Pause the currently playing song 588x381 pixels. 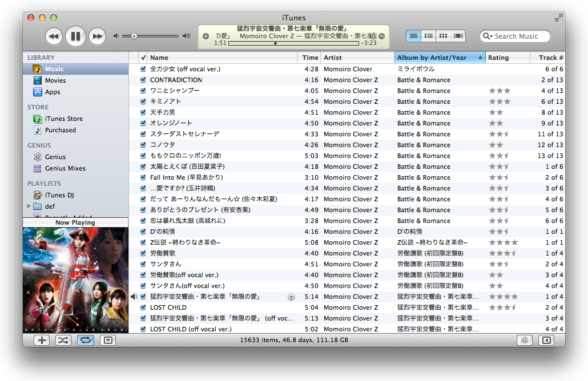coord(75,37)
